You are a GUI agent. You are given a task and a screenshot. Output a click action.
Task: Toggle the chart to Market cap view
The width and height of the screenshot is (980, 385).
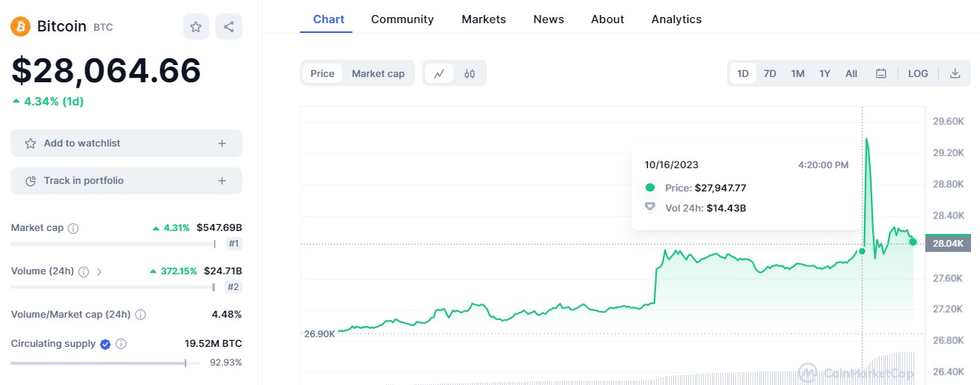pos(378,73)
